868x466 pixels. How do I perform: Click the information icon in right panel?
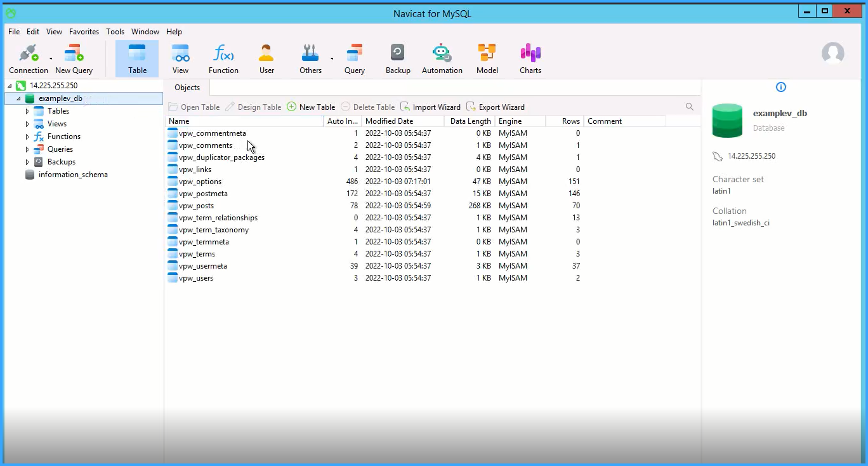pyautogui.click(x=781, y=88)
